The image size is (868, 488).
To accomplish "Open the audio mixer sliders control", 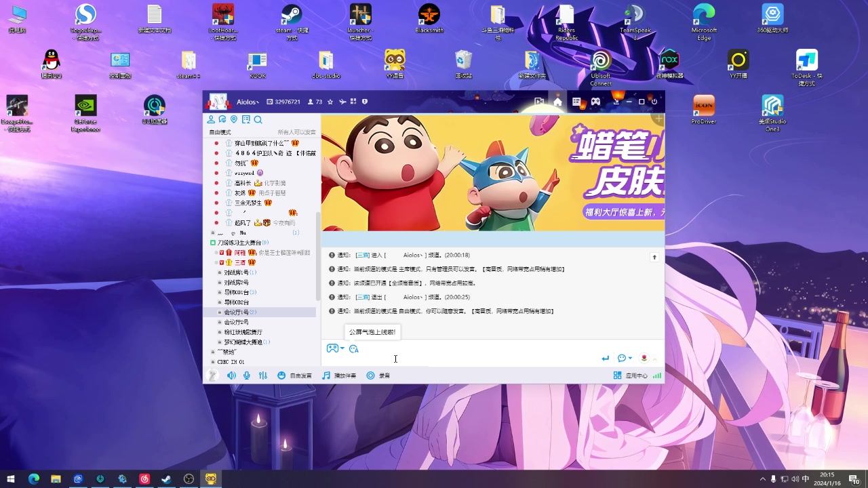I will tap(264, 375).
